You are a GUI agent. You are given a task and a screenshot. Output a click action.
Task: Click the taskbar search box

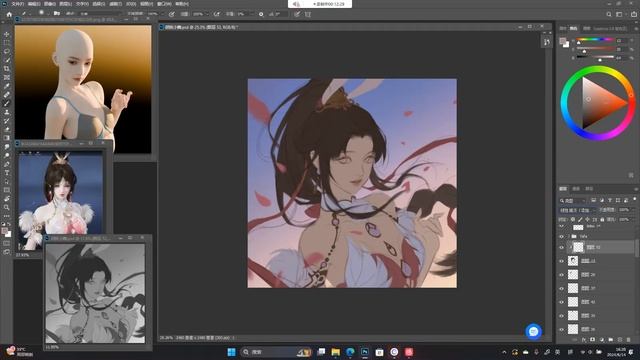pos(276,352)
